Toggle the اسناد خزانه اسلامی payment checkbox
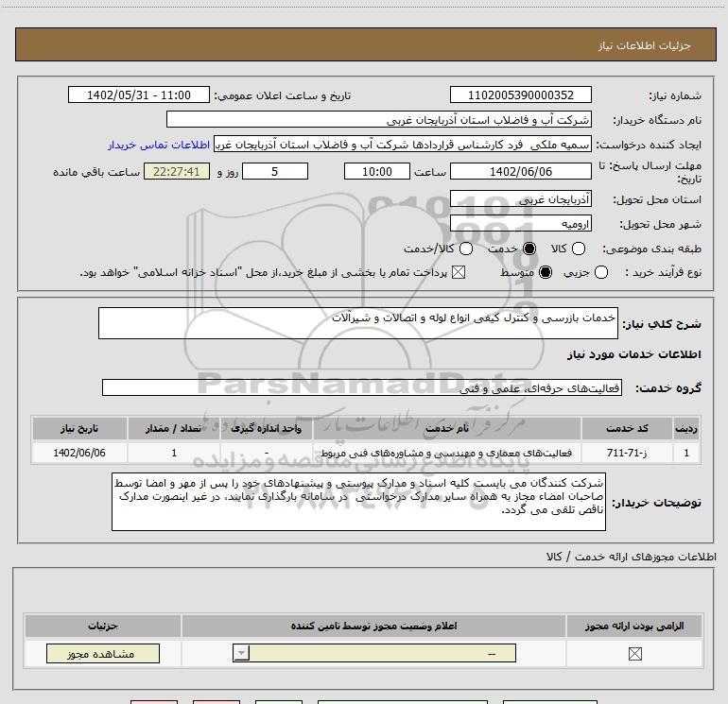 (x=459, y=272)
